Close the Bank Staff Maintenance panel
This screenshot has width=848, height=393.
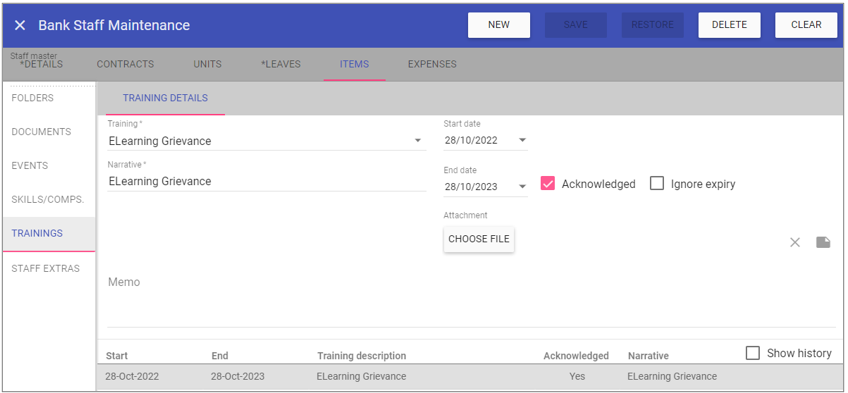(20, 25)
